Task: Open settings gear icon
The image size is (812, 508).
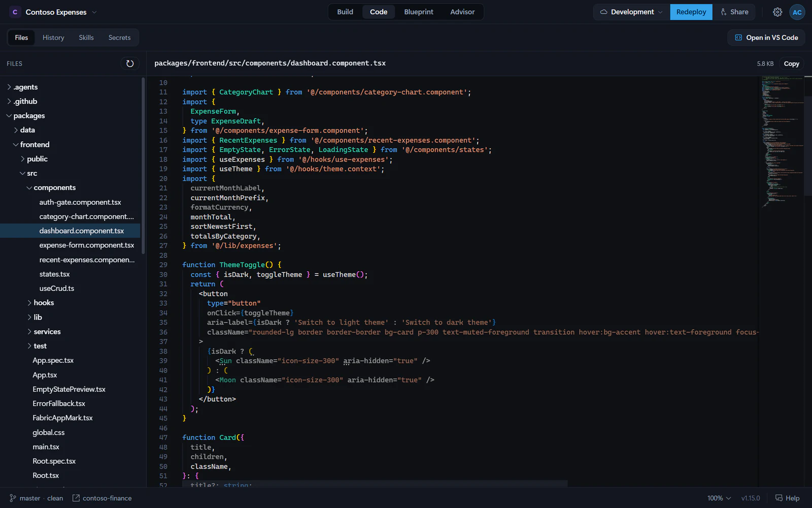Action: pyautogui.click(x=777, y=12)
